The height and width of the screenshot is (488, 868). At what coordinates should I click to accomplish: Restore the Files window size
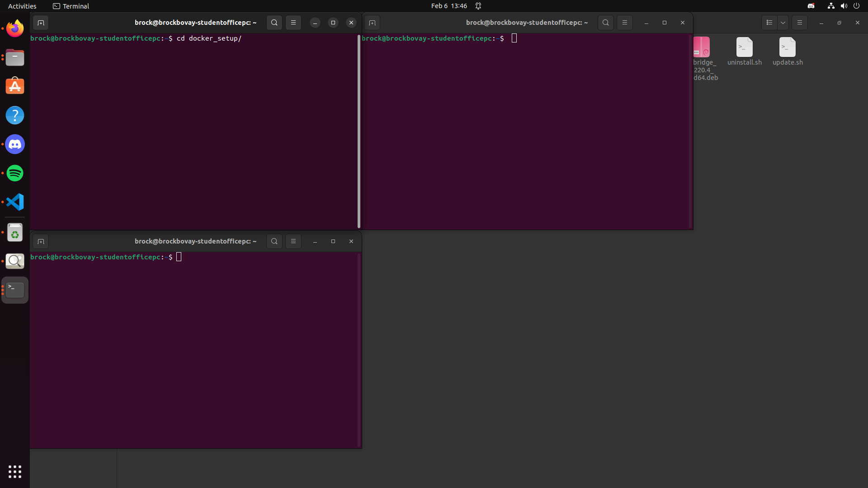[840, 23]
